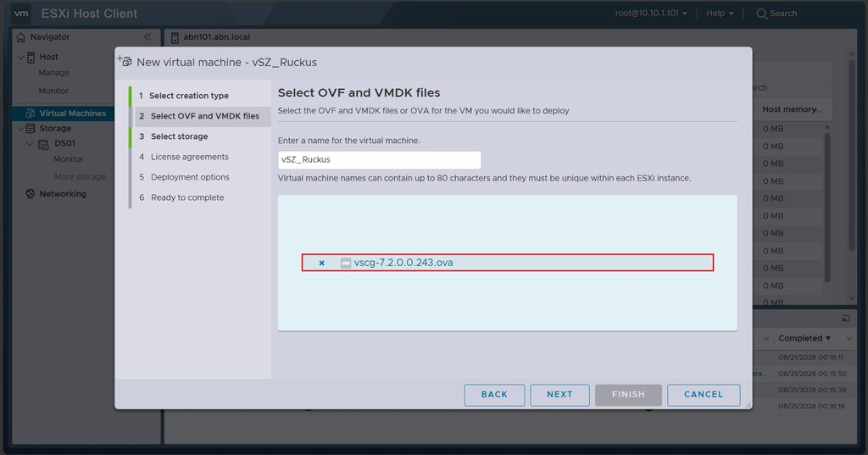
Task: Click the abn101.abn.local host title
Action: [x=216, y=37]
